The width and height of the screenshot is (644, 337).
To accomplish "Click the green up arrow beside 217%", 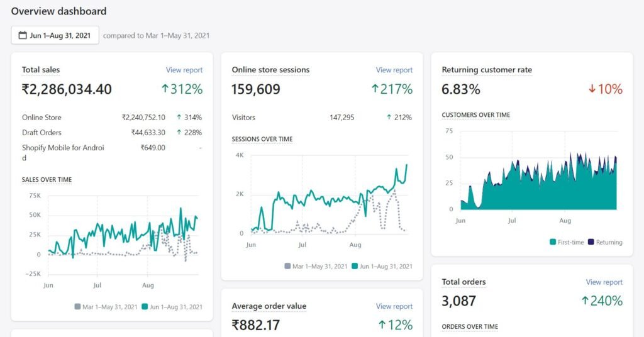I will (x=375, y=89).
